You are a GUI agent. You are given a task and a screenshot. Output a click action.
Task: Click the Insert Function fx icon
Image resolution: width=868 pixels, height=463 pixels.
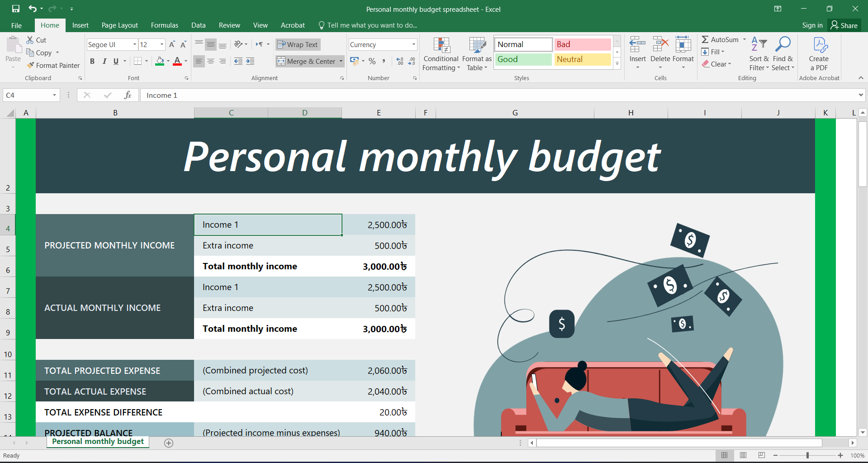click(x=128, y=95)
